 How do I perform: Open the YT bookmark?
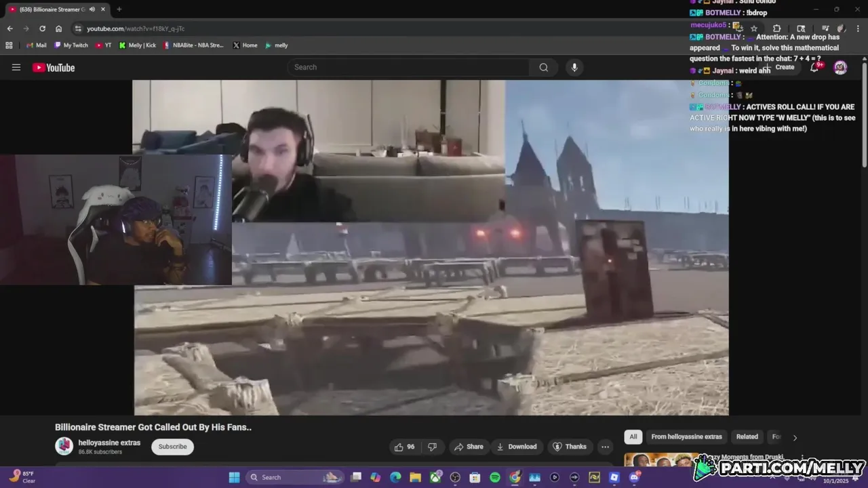pos(104,45)
